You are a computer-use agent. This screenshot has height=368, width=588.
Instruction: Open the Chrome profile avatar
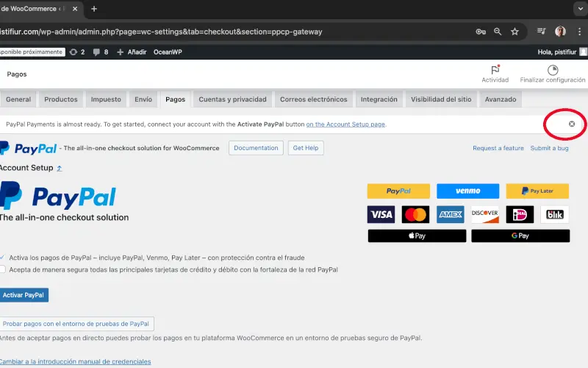(560, 31)
